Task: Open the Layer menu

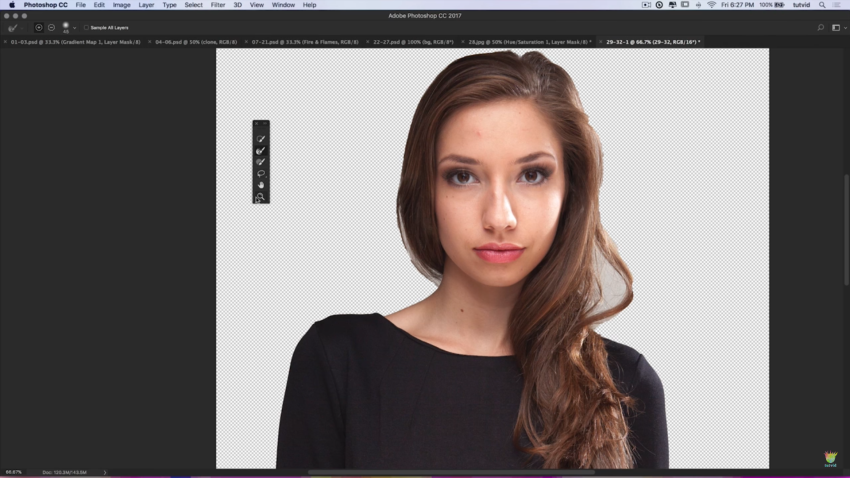Action: tap(146, 5)
